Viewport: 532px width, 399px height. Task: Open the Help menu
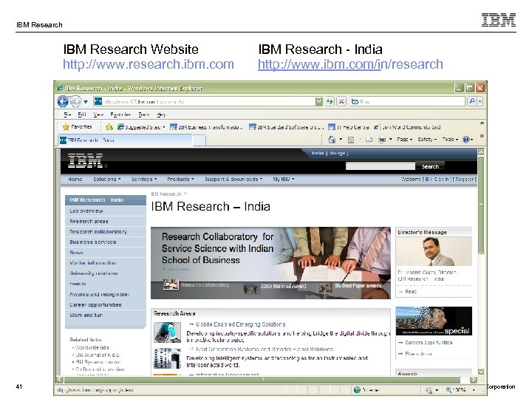point(162,115)
